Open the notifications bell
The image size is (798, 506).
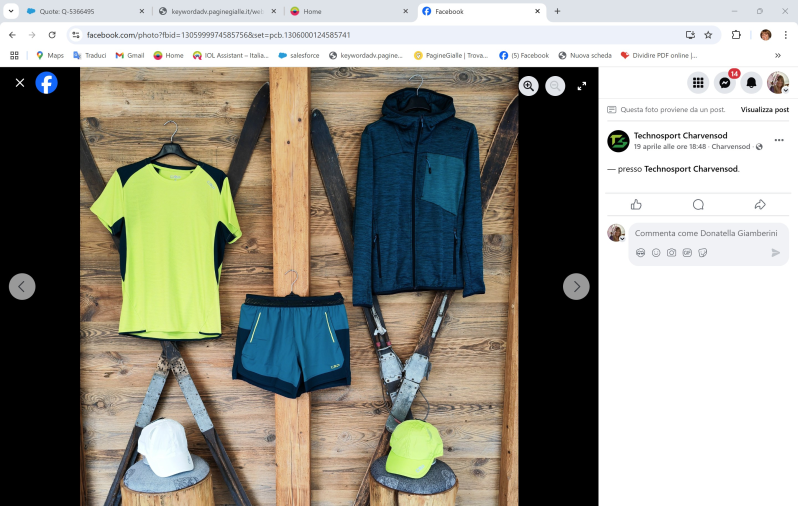coord(751,82)
